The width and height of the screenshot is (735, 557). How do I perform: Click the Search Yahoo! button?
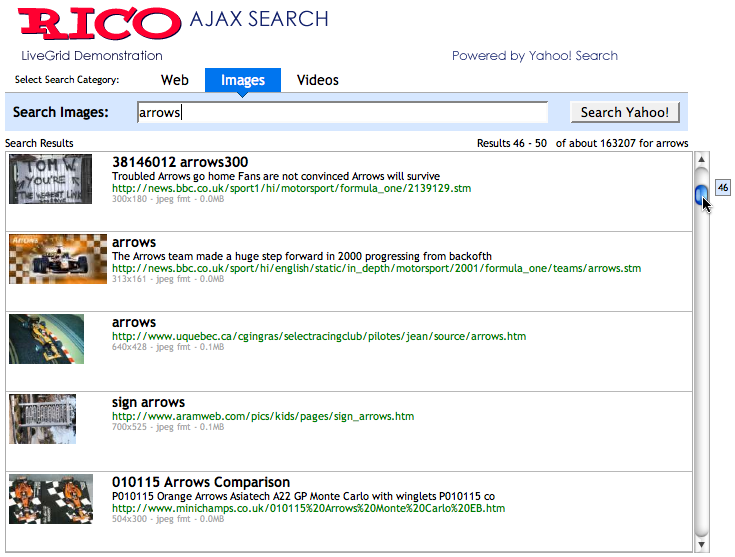point(625,113)
